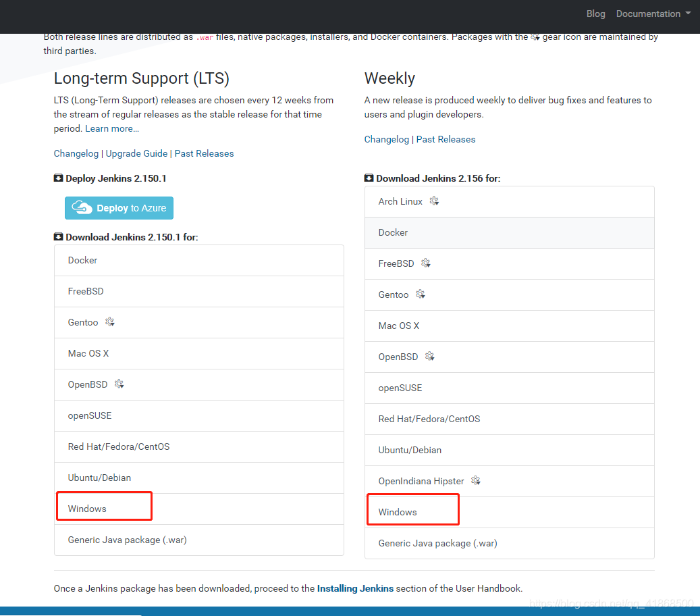The image size is (700, 616).
Task: Select Docker in the LTS download list
Action: tap(199, 261)
